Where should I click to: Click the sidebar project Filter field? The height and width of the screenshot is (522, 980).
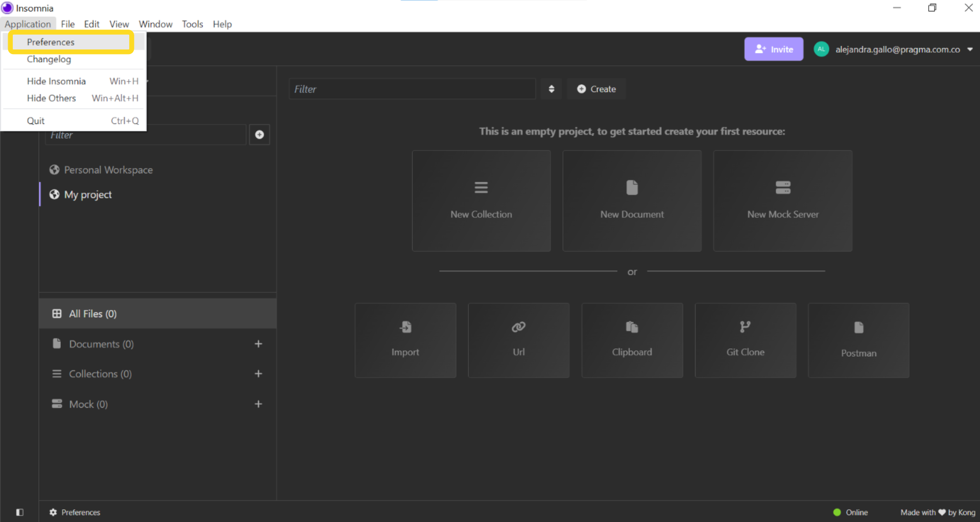[146, 135]
